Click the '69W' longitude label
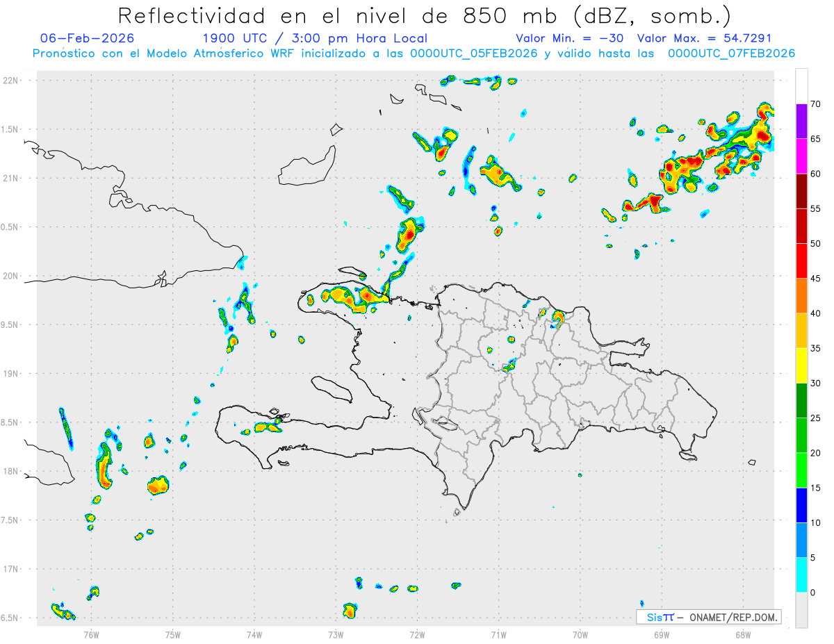Screen dimensions: 834x644 (x=662, y=634)
